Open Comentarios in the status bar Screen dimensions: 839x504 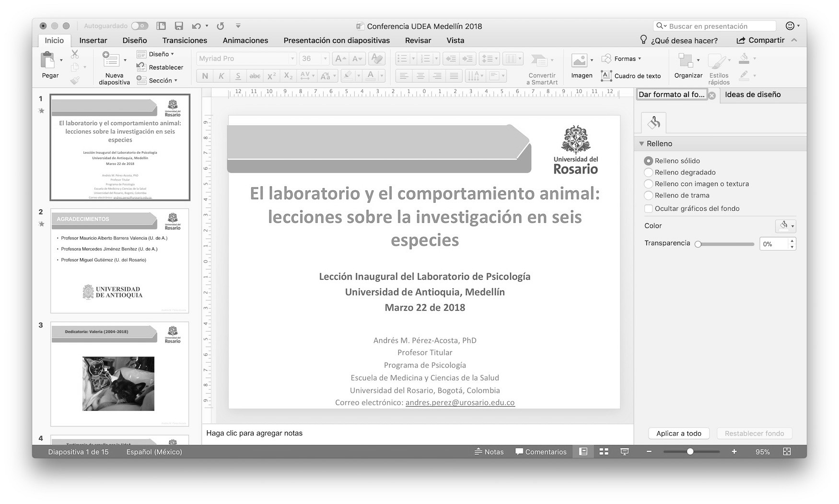(540, 452)
